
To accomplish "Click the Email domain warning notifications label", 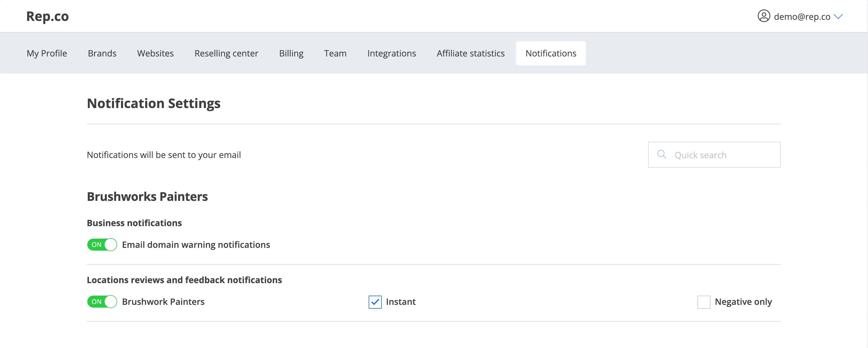I will [x=196, y=245].
